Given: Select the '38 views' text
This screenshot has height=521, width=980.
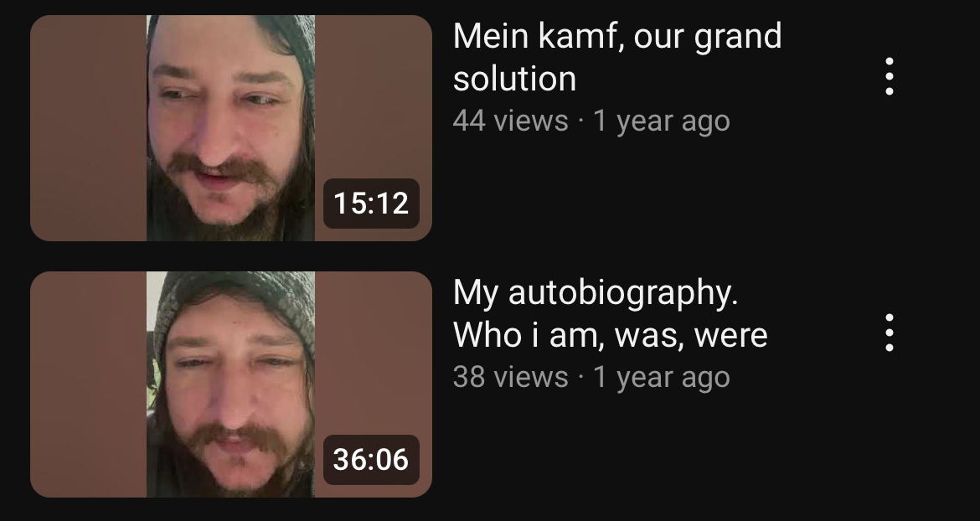Looking at the screenshot, I should [x=510, y=377].
